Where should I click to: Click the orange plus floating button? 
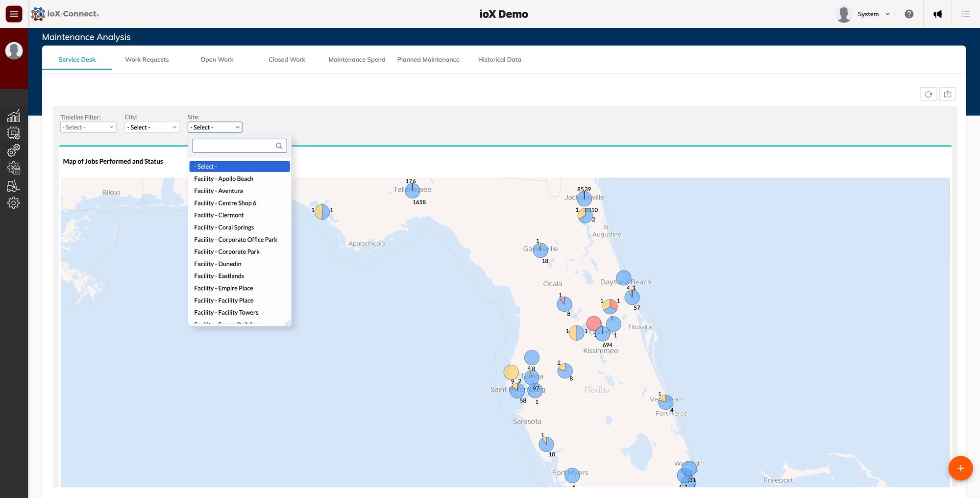coord(960,468)
